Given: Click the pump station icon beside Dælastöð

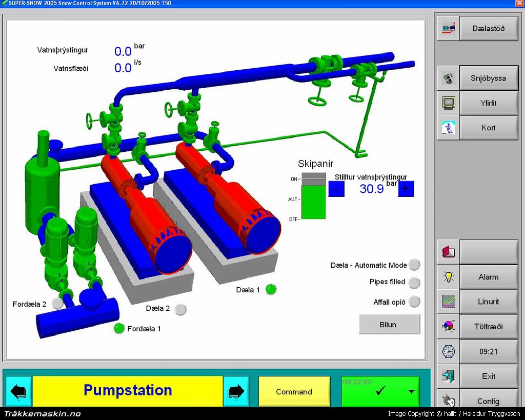Looking at the screenshot, I should point(449,29).
